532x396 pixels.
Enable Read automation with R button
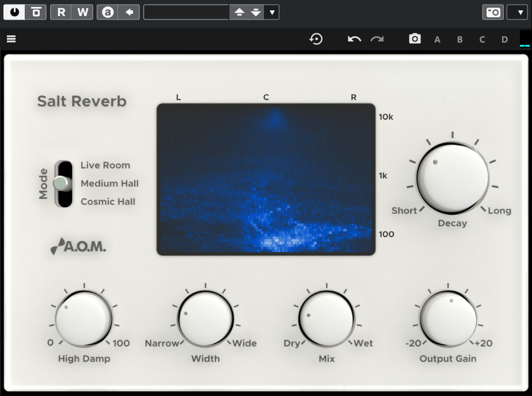(61, 12)
